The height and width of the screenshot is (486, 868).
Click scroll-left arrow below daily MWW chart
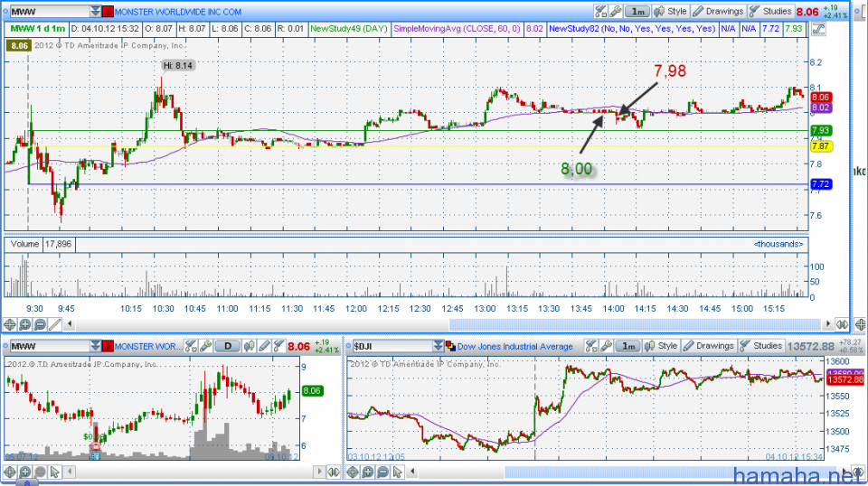[70, 472]
